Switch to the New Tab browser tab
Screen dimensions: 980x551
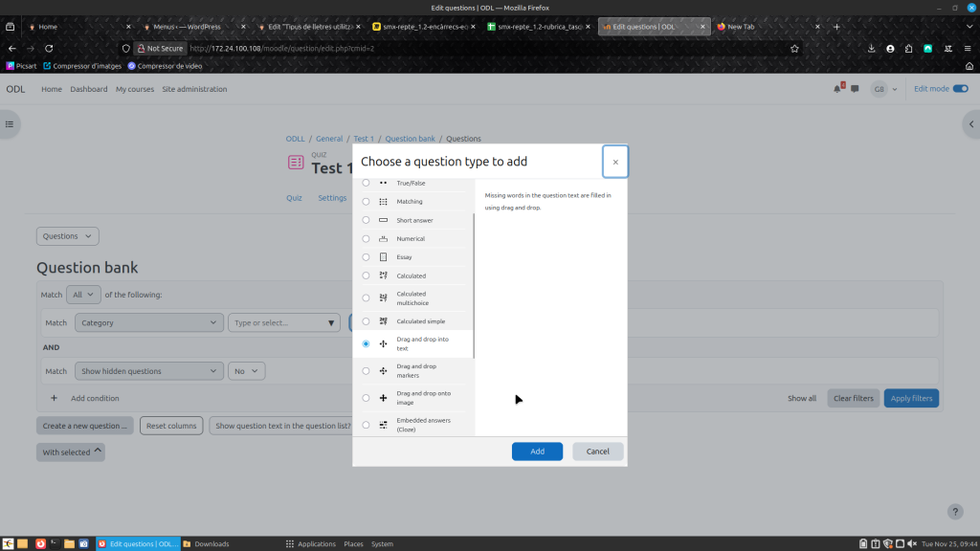[x=756, y=27]
